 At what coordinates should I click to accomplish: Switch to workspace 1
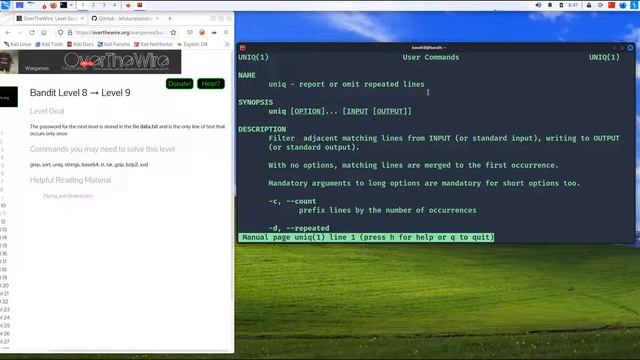(x=83, y=5)
